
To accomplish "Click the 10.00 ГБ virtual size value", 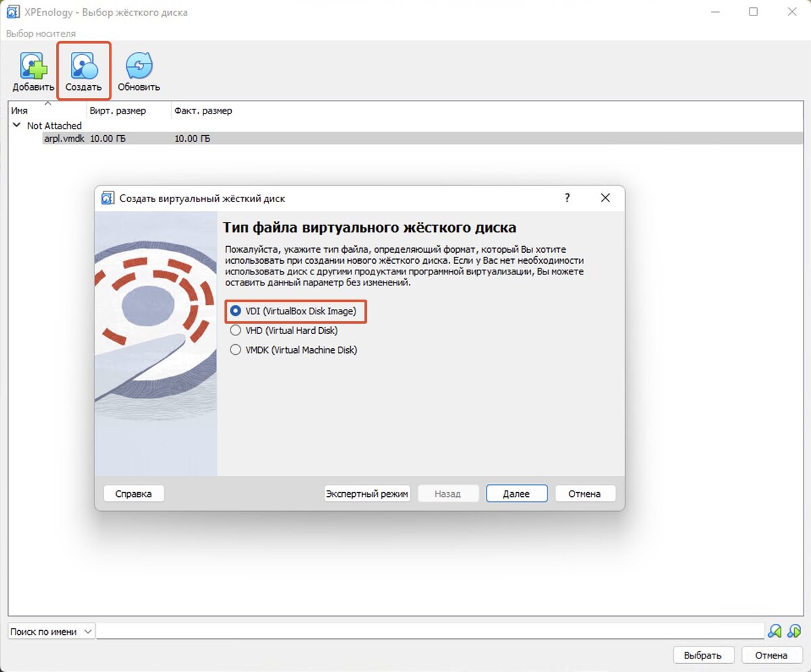I will pos(107,139).
